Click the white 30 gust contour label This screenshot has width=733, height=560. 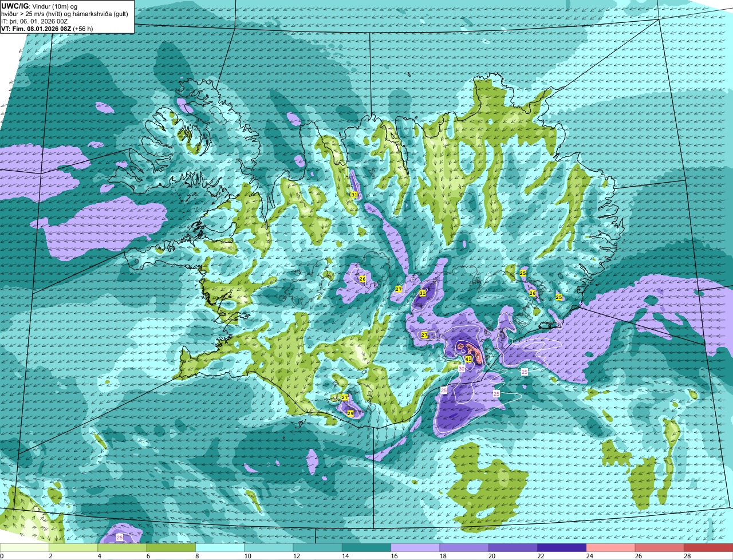click(x=462, y=369)
